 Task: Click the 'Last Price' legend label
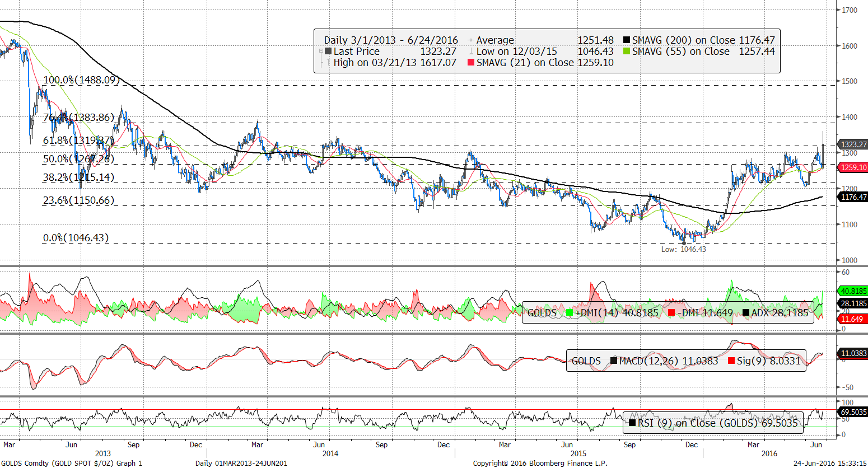(x=357, y=52)
